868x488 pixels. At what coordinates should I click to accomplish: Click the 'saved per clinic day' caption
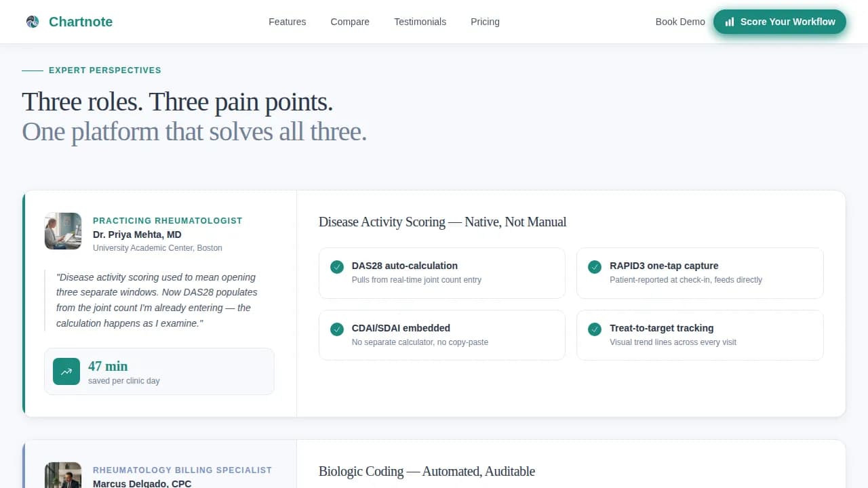point(124,381)
